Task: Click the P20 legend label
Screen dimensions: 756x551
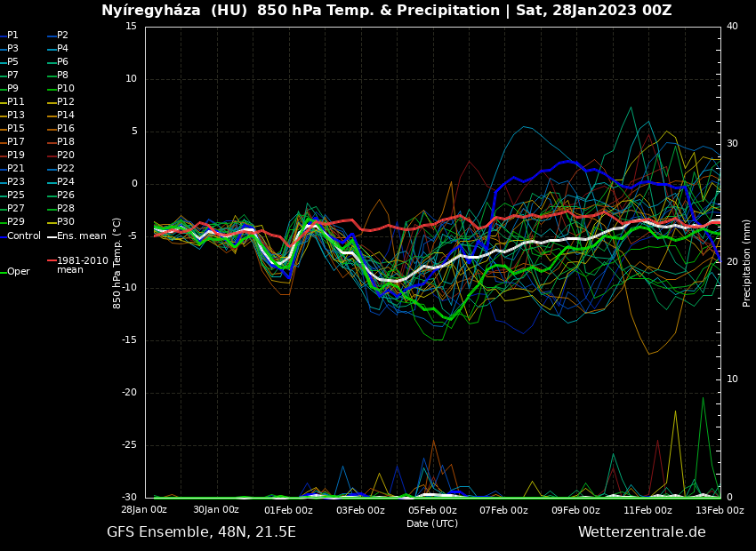Action: pos(65,156)
